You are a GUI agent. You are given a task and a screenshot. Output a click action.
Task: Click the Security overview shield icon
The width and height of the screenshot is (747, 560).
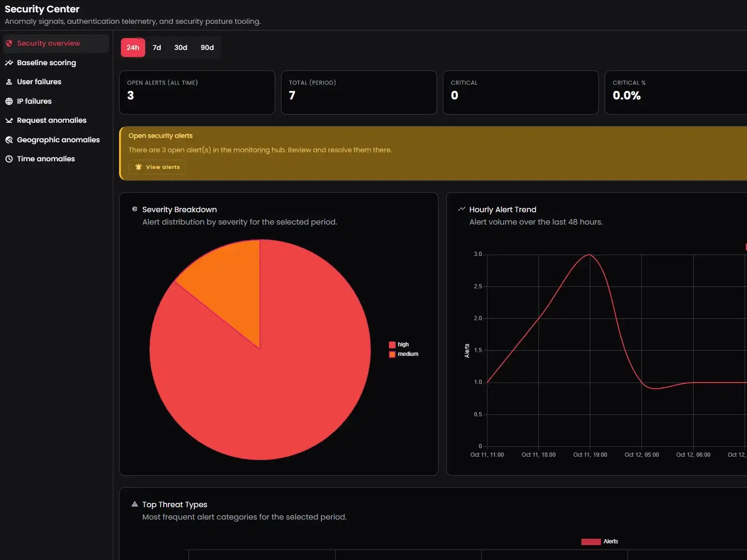tap(9, 43)
